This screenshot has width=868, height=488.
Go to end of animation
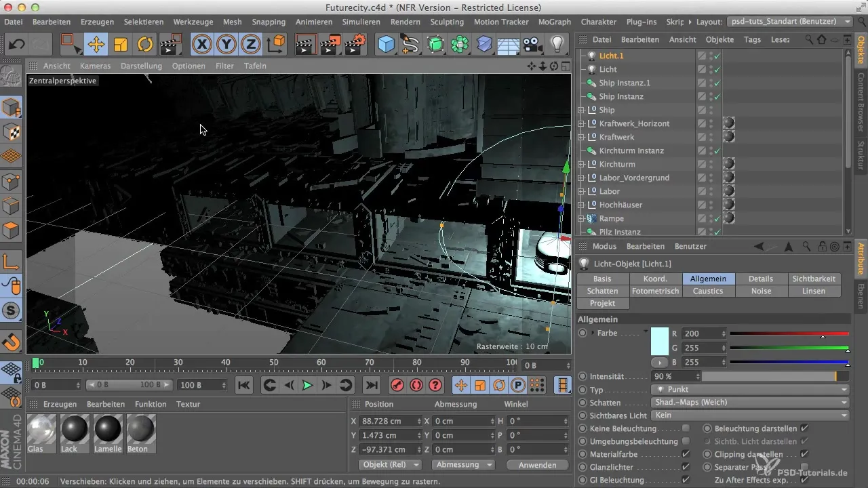(x=371, y=385)
